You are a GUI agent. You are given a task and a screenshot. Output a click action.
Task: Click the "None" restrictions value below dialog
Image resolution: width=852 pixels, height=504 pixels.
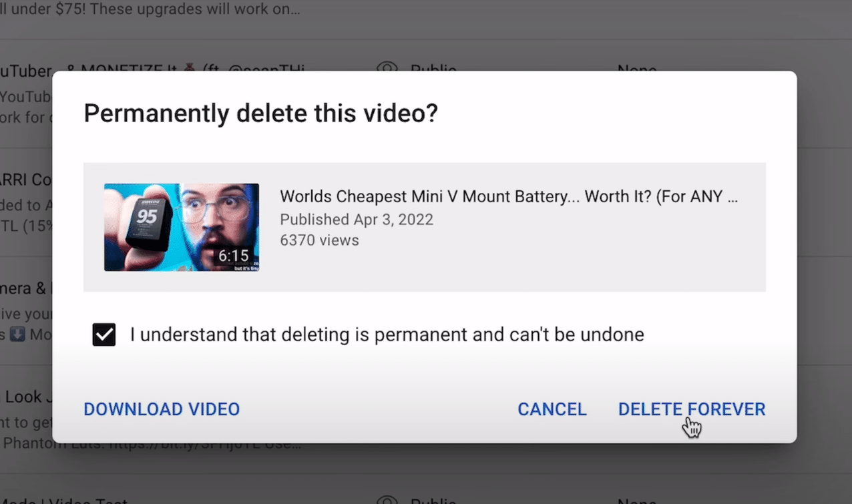click(636, 500)
